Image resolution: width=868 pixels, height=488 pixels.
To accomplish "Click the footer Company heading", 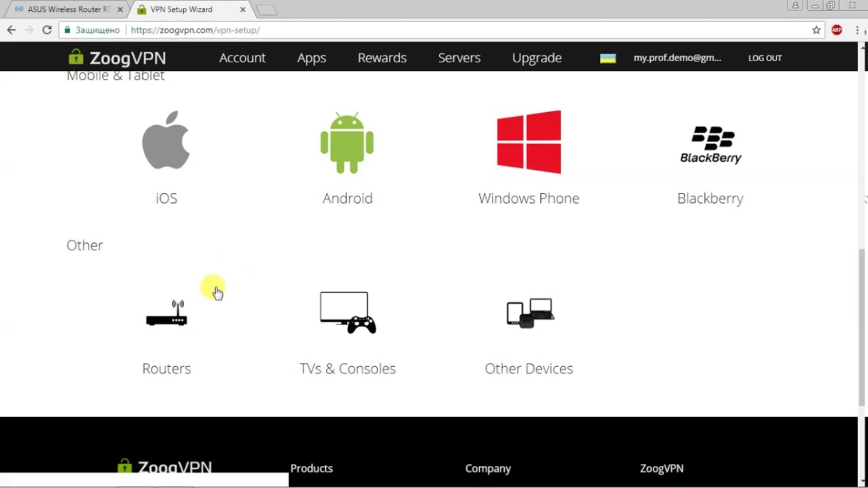I will (x=488, y=468).
